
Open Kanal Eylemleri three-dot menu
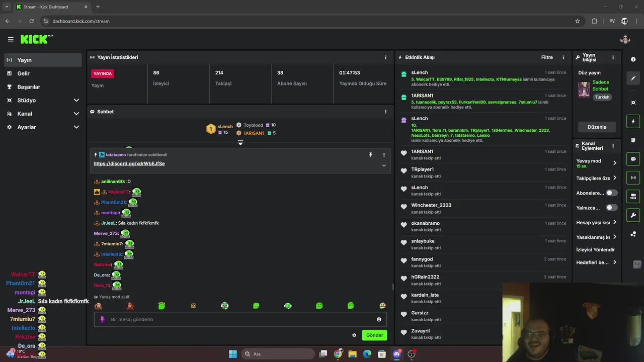[613, 146]
